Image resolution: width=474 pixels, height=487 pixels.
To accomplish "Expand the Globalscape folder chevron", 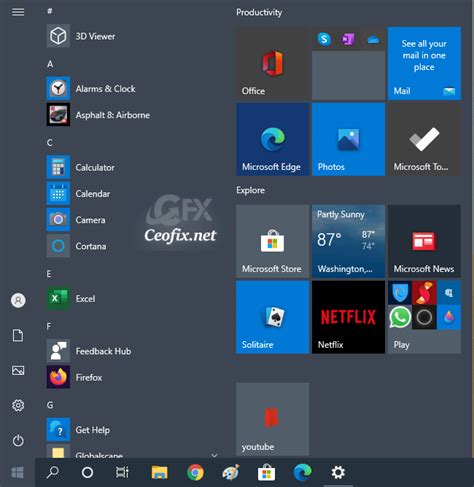I will [214, 455].
